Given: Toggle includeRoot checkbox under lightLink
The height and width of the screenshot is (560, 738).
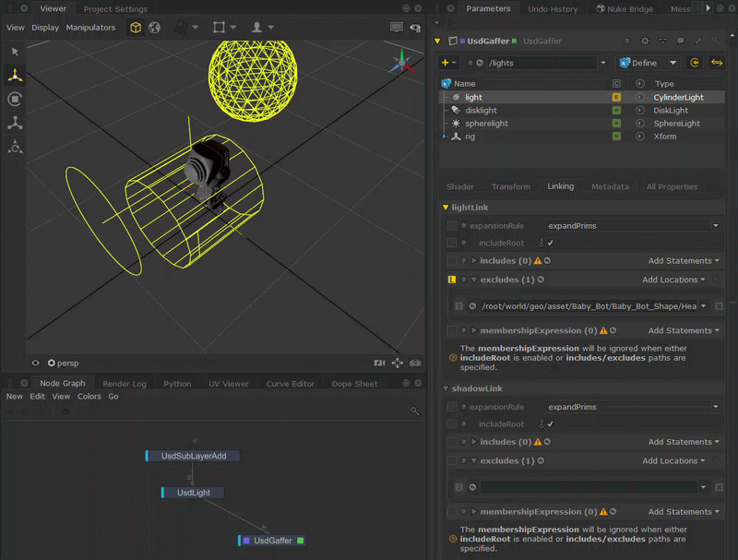Looking at the screenshot, I should pos(550,243).
